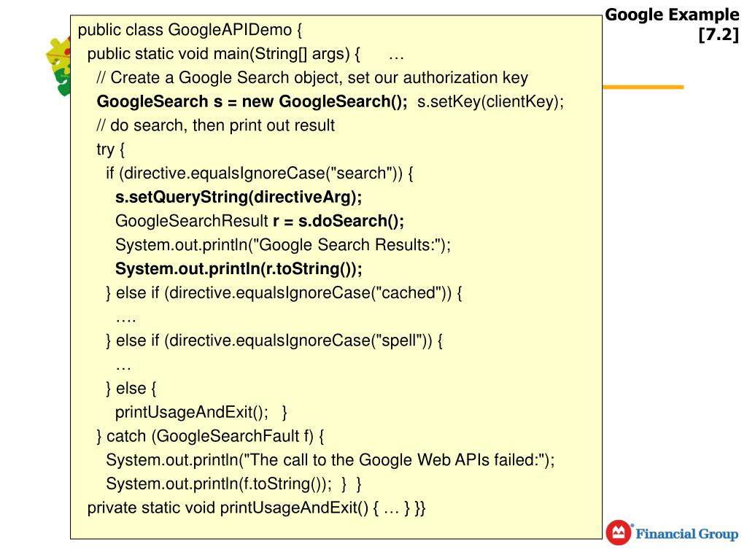
Task: Click 'private static void printUsageAndExit()' line
Action: pyautogui.click(x=256, y=507)
